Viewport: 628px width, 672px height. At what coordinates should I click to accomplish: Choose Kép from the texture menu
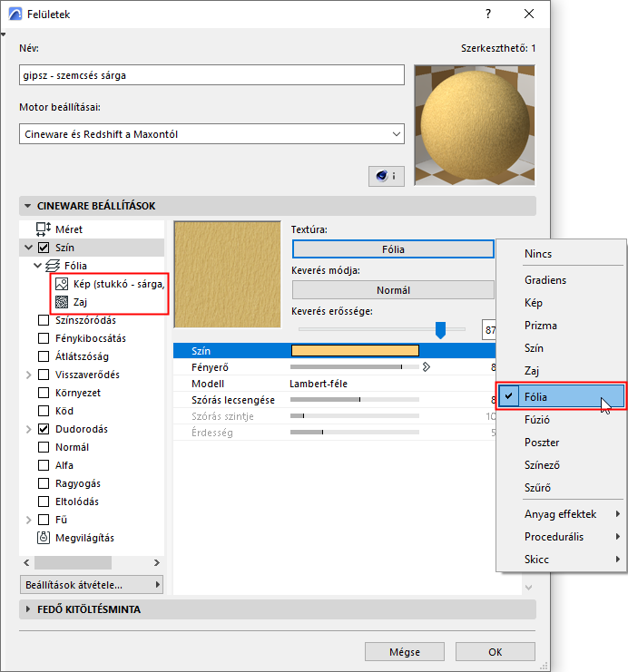561,303
